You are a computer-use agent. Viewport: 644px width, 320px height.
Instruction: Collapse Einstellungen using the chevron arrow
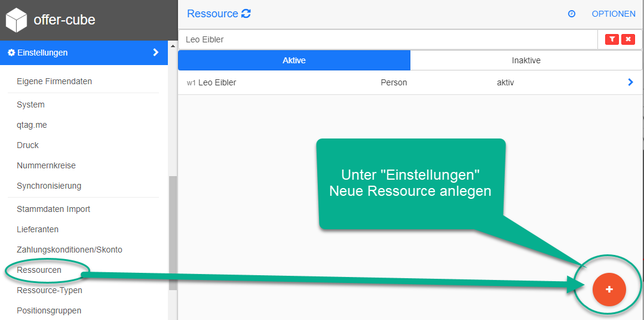156,52
